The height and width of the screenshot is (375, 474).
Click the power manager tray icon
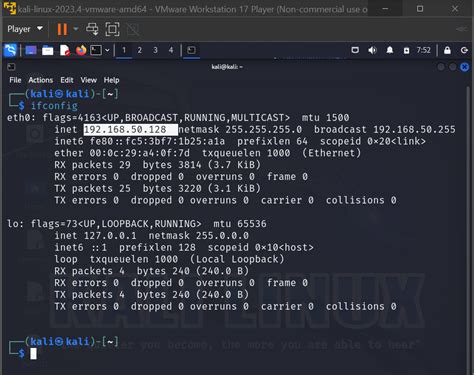tap(406, 51)
